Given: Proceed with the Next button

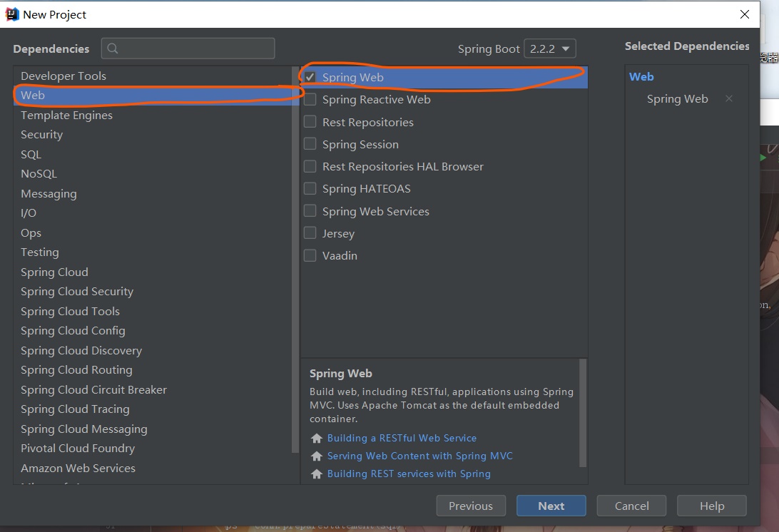Looking at the screenshot, I should [x=551, y=506].
